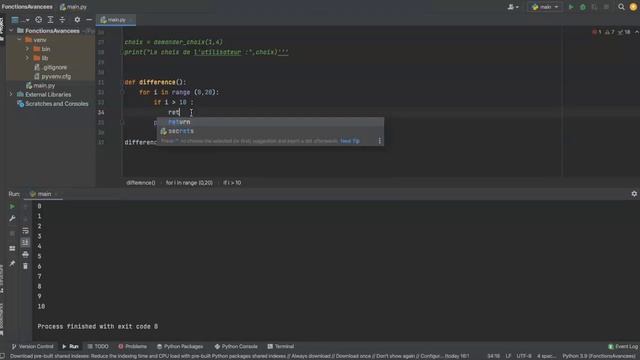Rerun main with green play icon
Image resolution: width=640 pixels, height=360 pixels.
pos(12,207)
